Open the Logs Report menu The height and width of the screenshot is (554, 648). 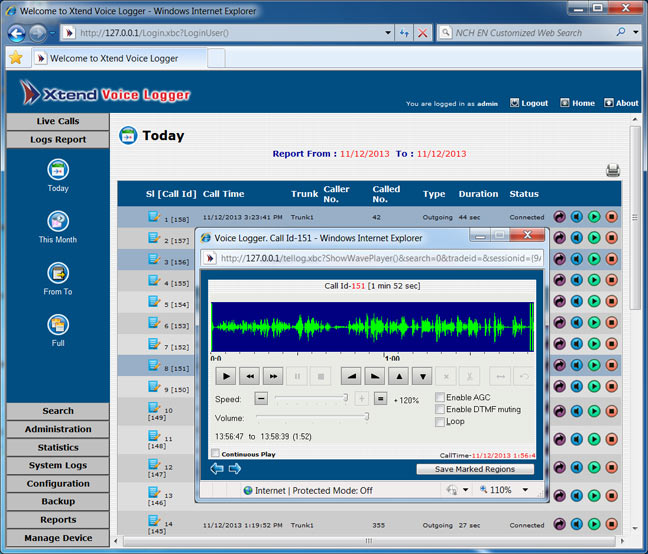tap(58, 140)
